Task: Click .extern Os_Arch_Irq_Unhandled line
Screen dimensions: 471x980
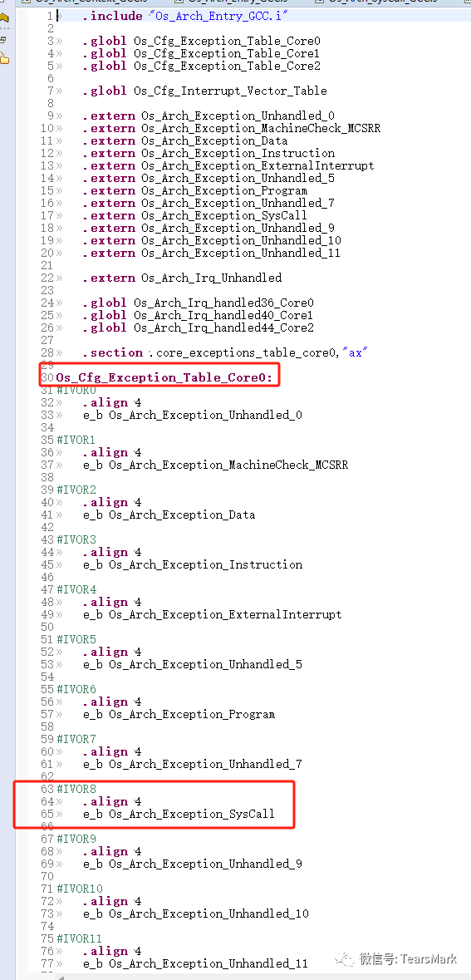Action: 183,278
